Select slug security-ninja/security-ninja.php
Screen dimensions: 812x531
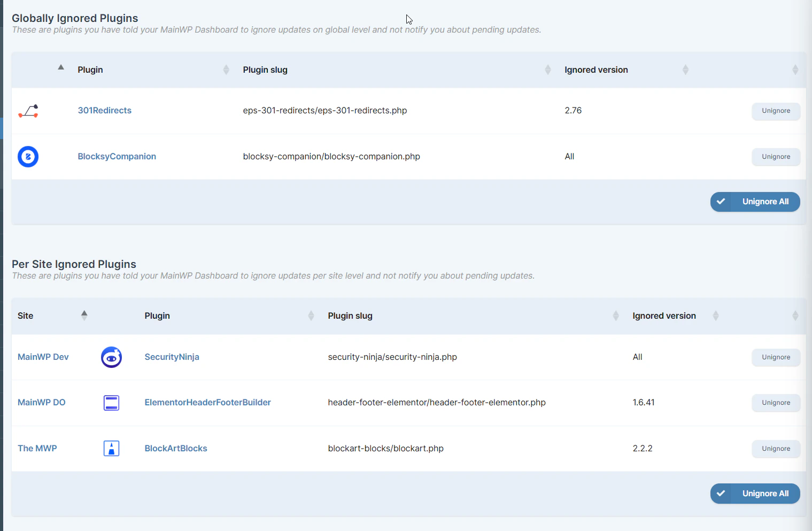(392, 357)
